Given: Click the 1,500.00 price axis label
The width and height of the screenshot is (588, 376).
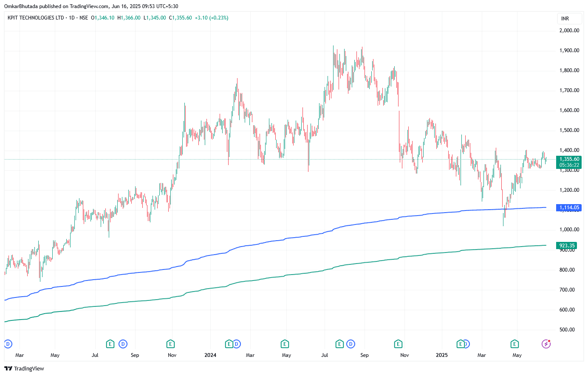Looking at the screenshot, I should [x=569, y=130].
